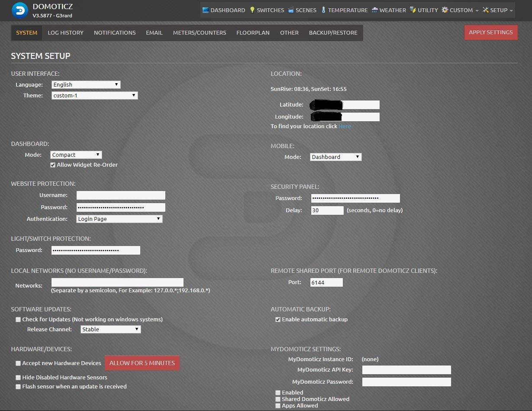Screen dimensions: 532x411
Task: Open the Authentication dropdown
Action: pos(119,219)
